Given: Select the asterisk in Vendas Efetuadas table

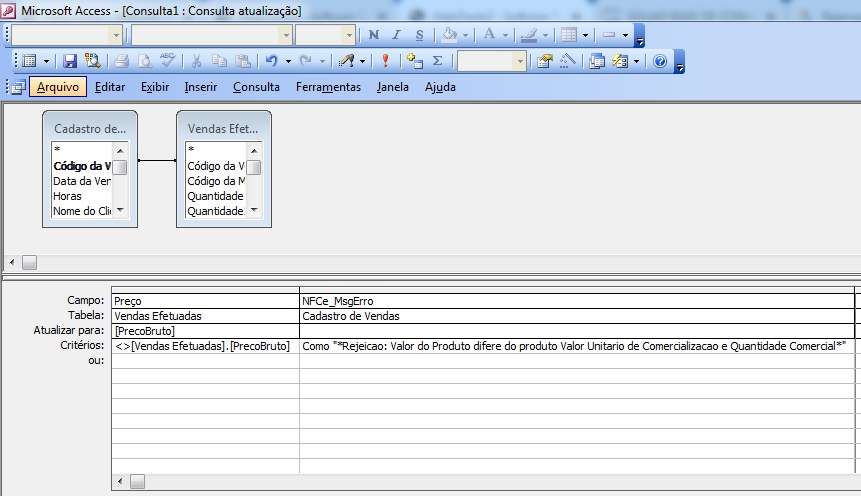Looking at the screenshot, I should point(191,151).
